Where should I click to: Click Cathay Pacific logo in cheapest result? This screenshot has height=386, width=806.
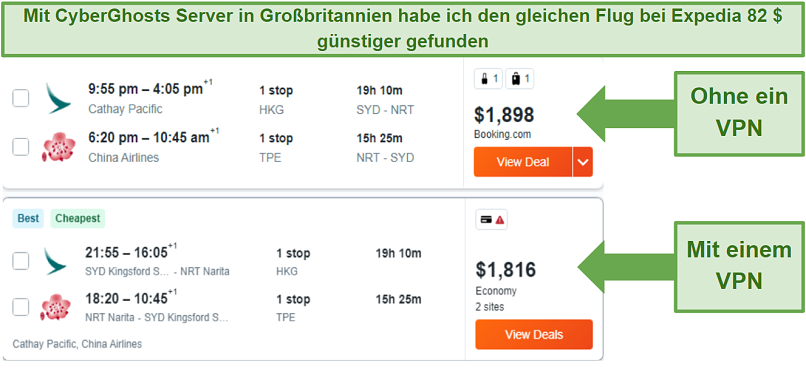point(55,261)
